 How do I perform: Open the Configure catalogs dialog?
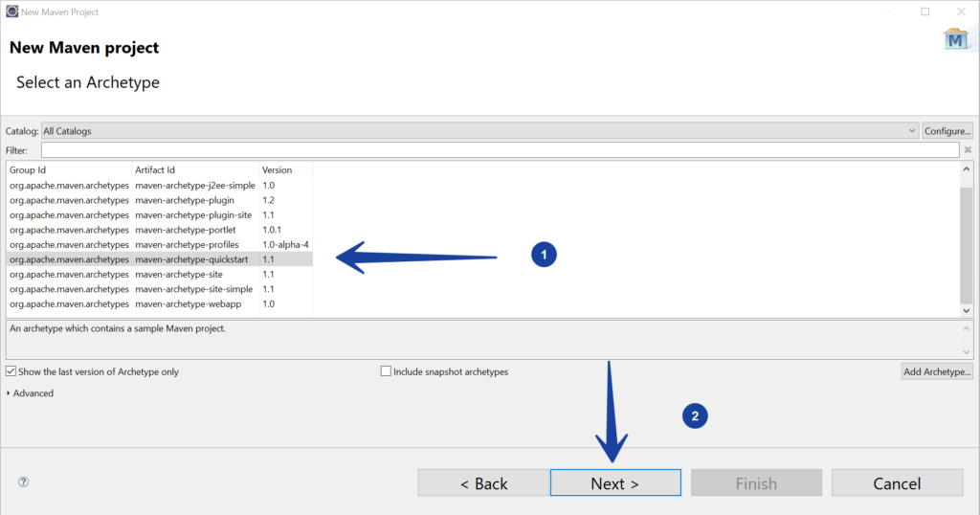coord(947,130)
